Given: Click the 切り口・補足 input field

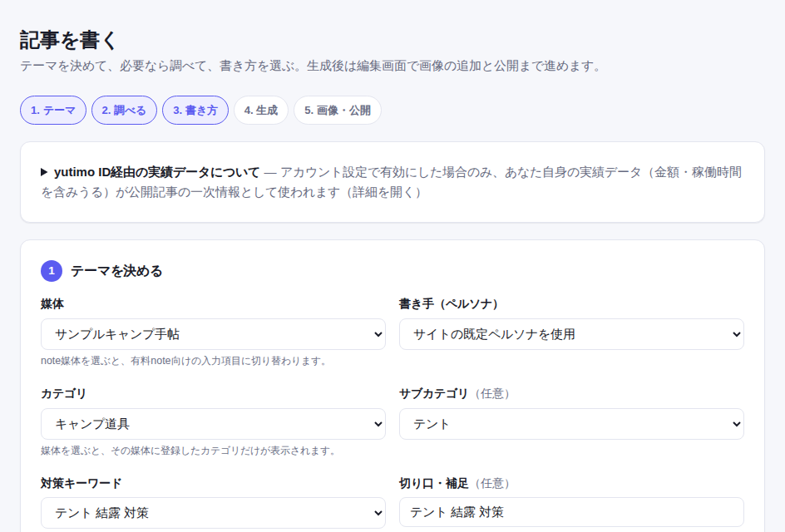Looking at the screenshot, I should coord(571,512).
